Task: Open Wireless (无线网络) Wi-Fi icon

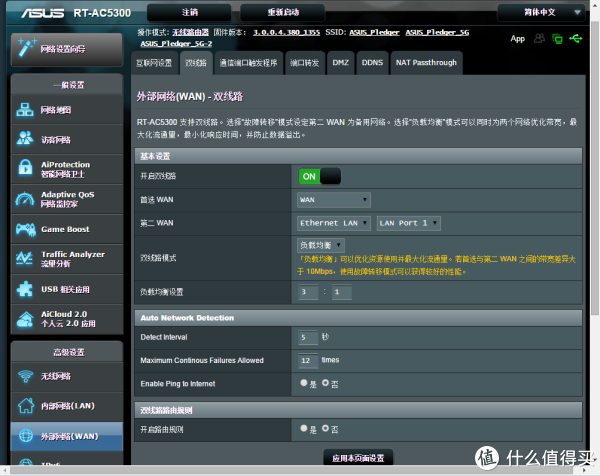Action: click(26, 376)
